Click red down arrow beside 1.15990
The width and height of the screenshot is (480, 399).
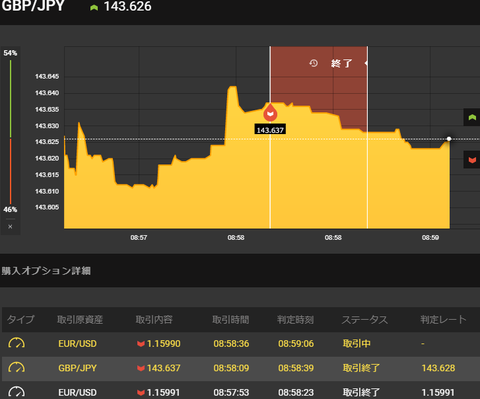click(141, 344)
